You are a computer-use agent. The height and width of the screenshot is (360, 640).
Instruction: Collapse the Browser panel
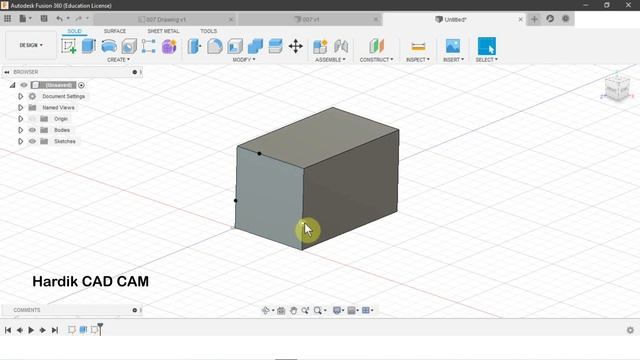[x=7, y=72]
